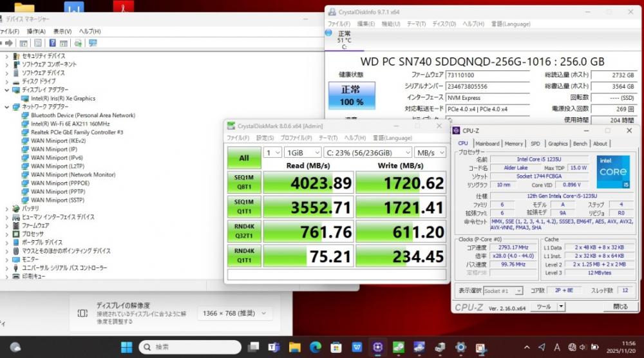Expand the バッテリ node

tap(6, 209)
